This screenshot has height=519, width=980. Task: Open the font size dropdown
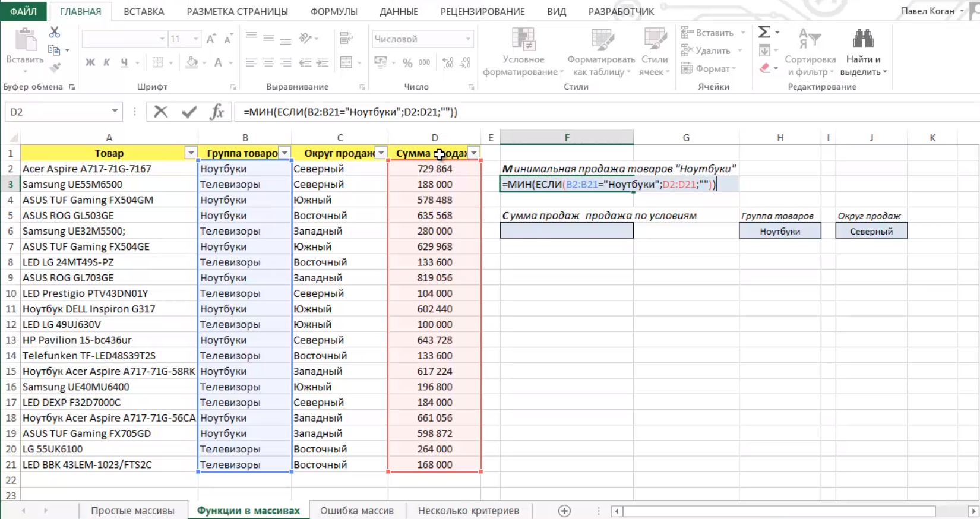[x=195, y=39]
